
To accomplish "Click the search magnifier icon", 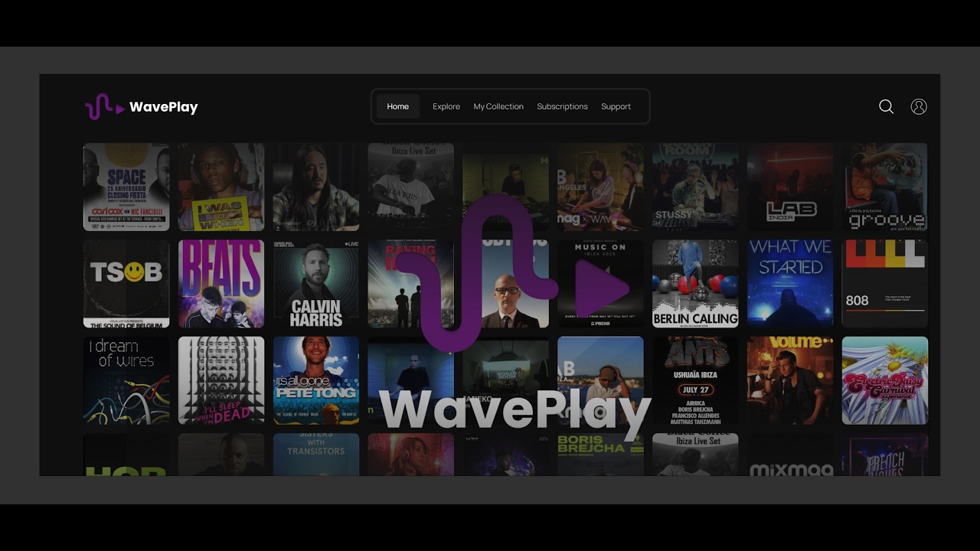I will [x=886, y=106].
